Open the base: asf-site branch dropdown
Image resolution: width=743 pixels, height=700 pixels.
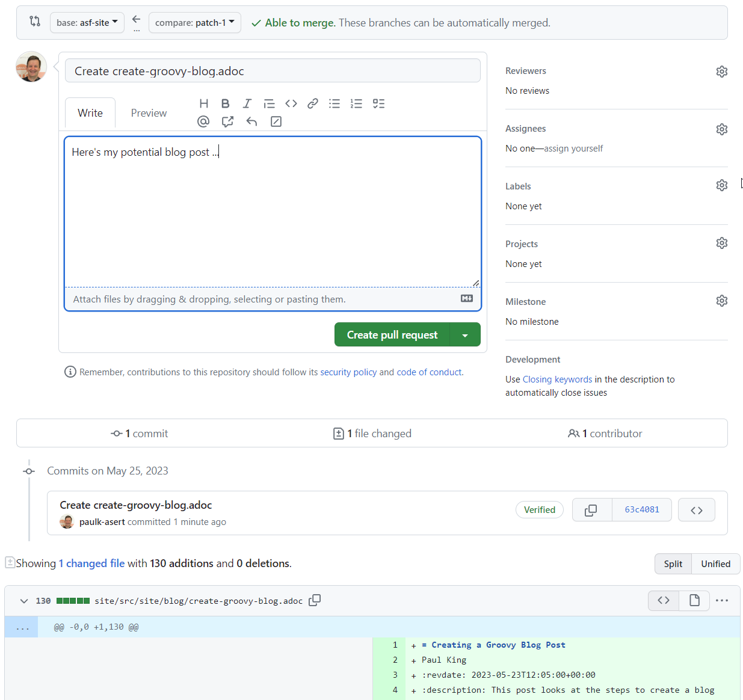point(87,23)
